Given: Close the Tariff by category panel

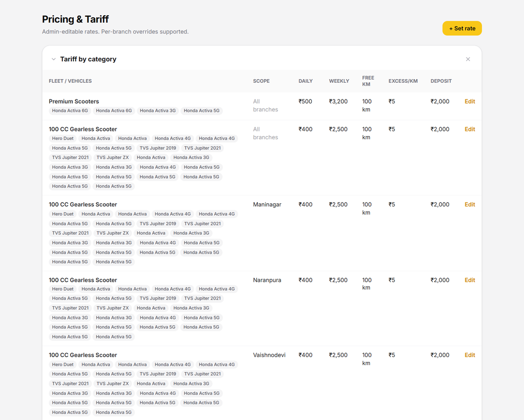Looking at the screenshot, I should tap(468, 59).
